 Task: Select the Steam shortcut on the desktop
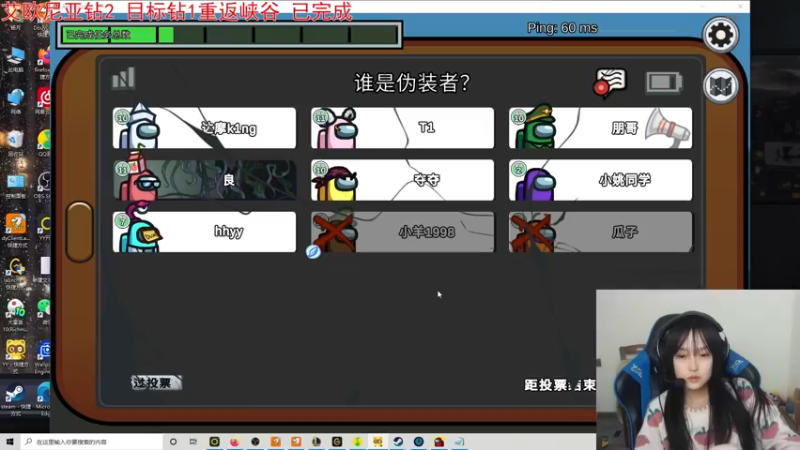point(15,399)
